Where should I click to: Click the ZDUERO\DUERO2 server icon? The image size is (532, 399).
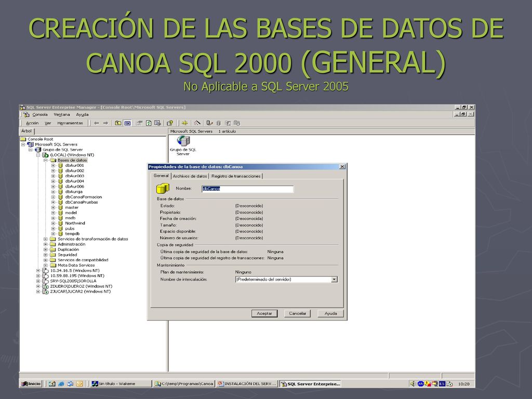(46, 286)
